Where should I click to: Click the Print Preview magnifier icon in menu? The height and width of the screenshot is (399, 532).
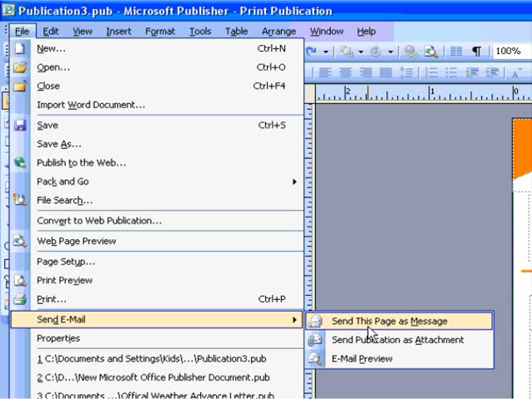[x=20, y=281]
